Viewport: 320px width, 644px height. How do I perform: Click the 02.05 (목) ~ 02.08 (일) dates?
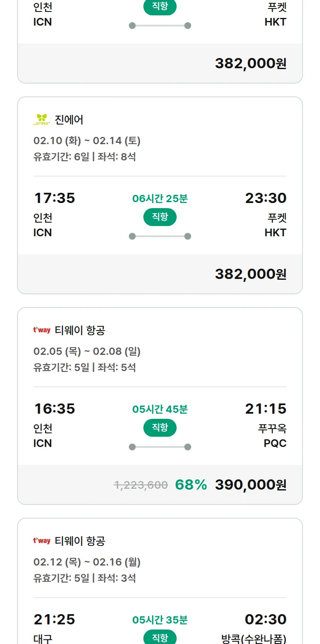tap(87, 351)
